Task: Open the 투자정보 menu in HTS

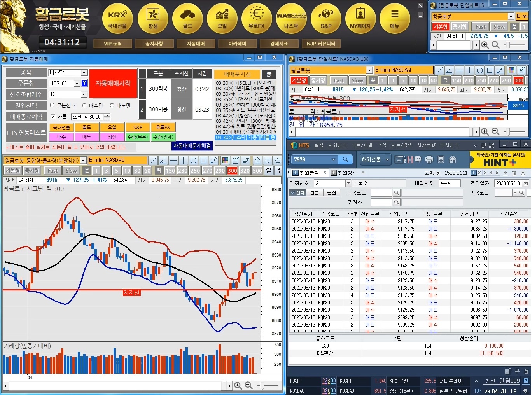Action: click(x=449, y=145)
